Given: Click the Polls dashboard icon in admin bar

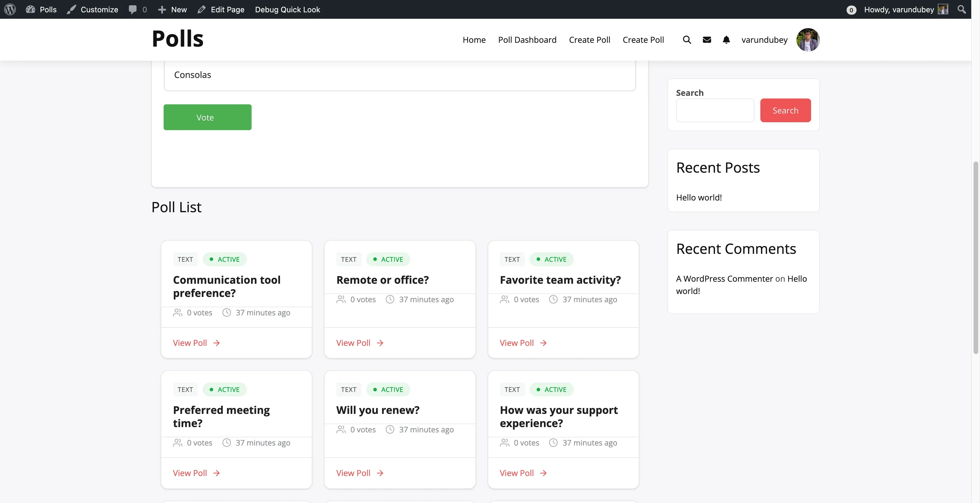Looking at the screenshot, I should 30,9.
